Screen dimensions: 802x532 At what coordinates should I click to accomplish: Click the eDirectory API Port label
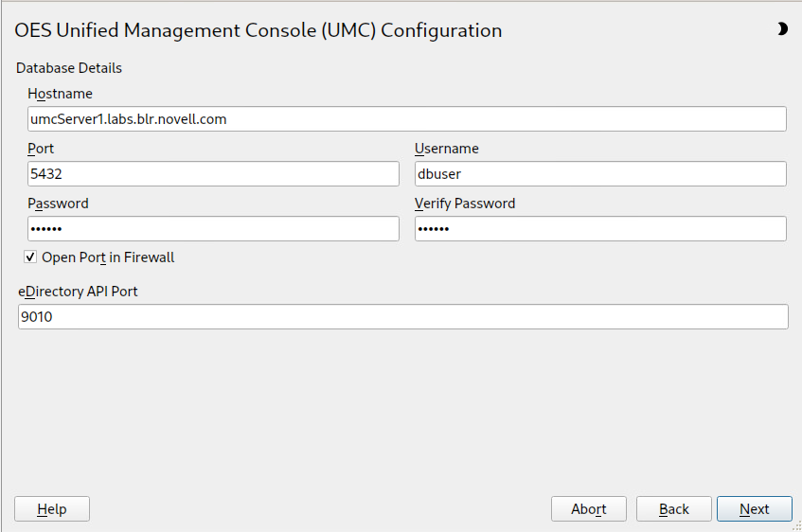78,292
